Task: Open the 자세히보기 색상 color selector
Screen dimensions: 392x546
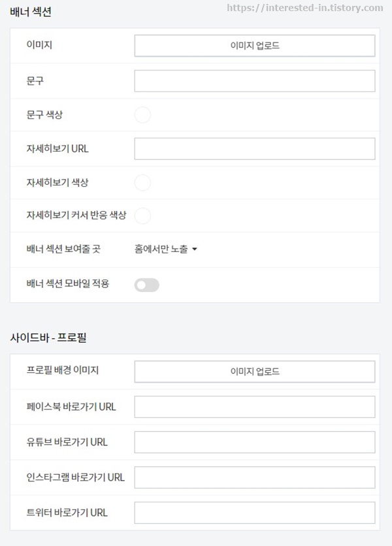Action: pos(142,182)
